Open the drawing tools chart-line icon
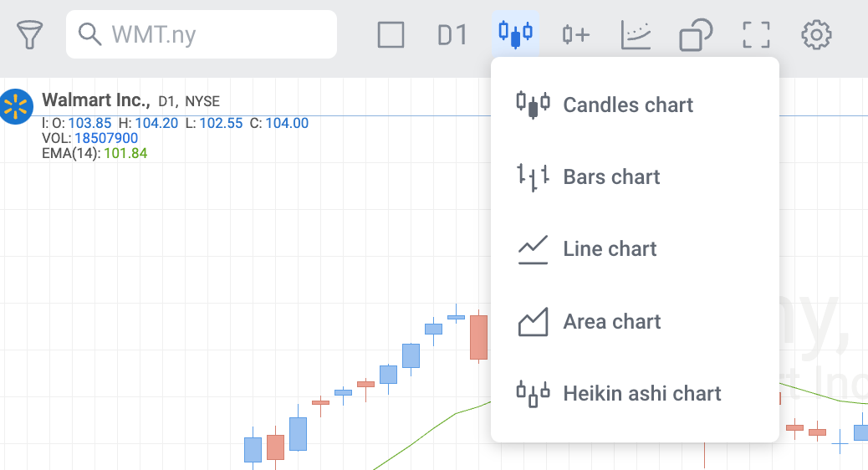This screenshot has width=868, height=470. [x=636, y=34]
